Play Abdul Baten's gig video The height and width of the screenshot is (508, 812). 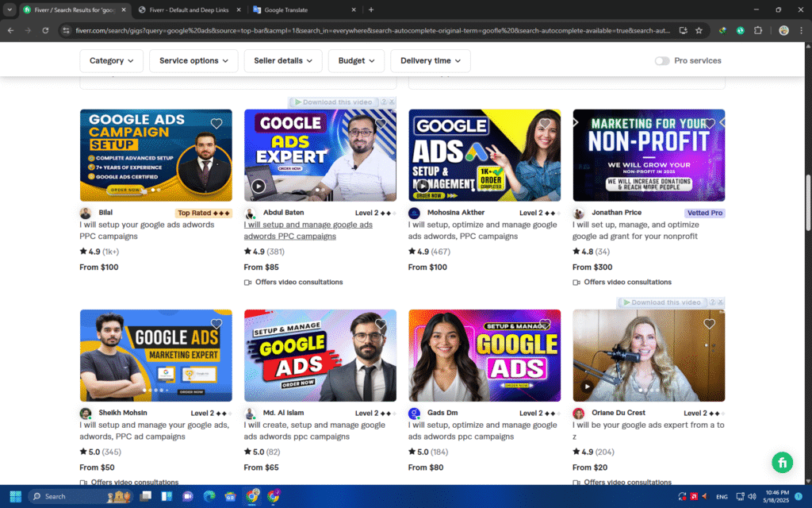tap(259, 186)
